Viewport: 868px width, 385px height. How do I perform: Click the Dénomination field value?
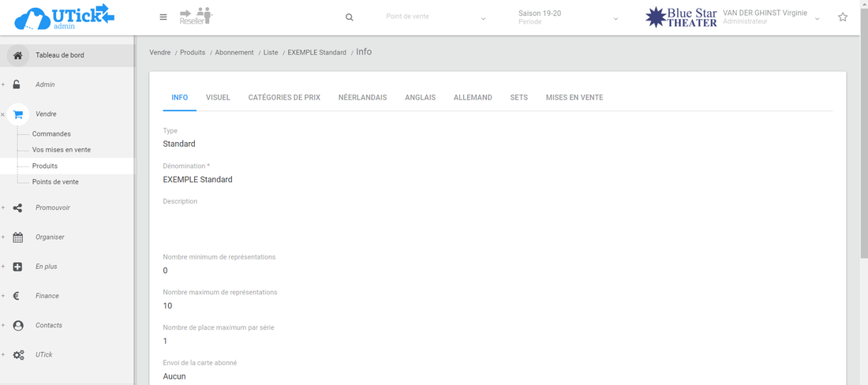coord(198,179)
